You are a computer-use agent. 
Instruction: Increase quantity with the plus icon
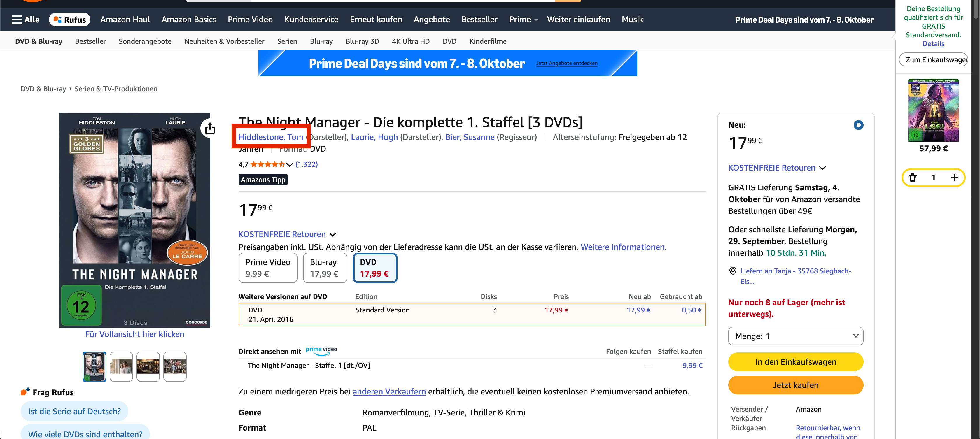pos(954,178)
